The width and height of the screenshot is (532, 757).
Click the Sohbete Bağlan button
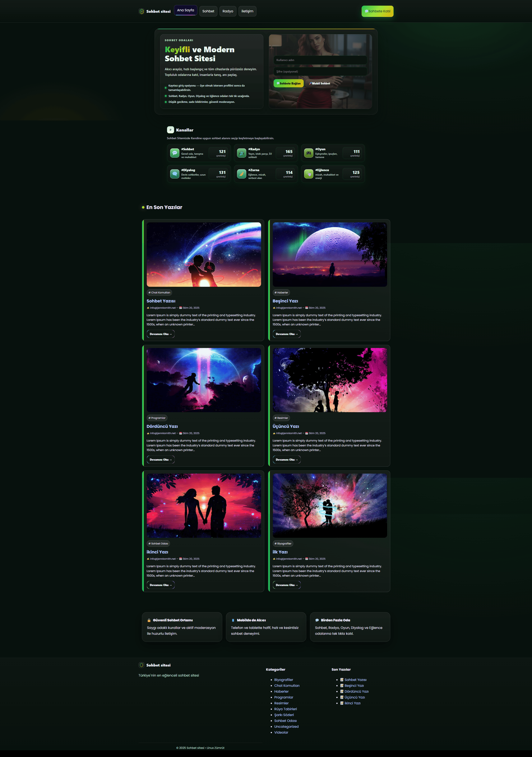[x=288, y=83]
